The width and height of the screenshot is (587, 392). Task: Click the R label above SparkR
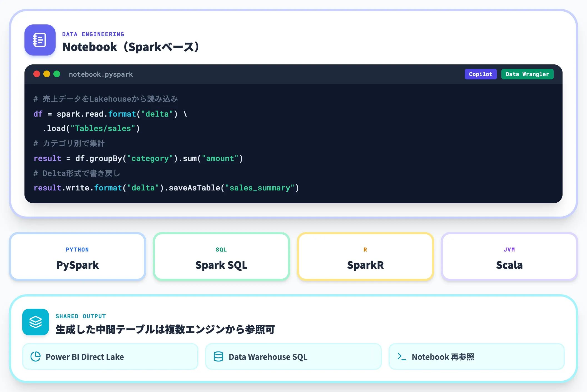tap(365, 250)
